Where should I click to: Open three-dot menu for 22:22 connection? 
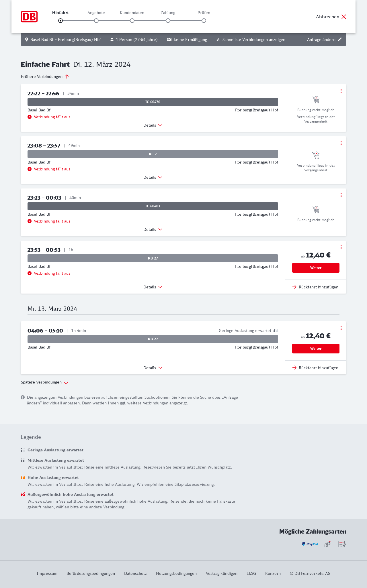(x=341, y=91)
